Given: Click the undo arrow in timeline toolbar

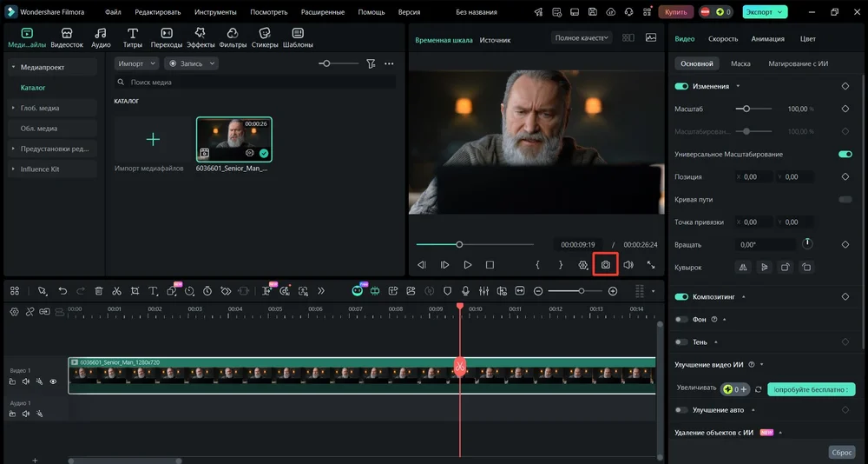Looking at the screenshot, I should tap(62, 291).
